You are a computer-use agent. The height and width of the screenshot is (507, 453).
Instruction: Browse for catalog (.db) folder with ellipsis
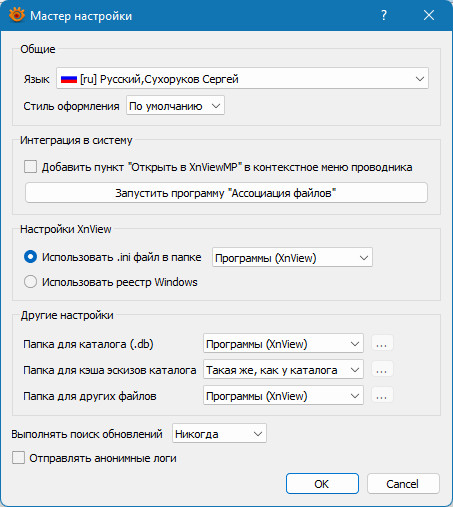(382, 344)
